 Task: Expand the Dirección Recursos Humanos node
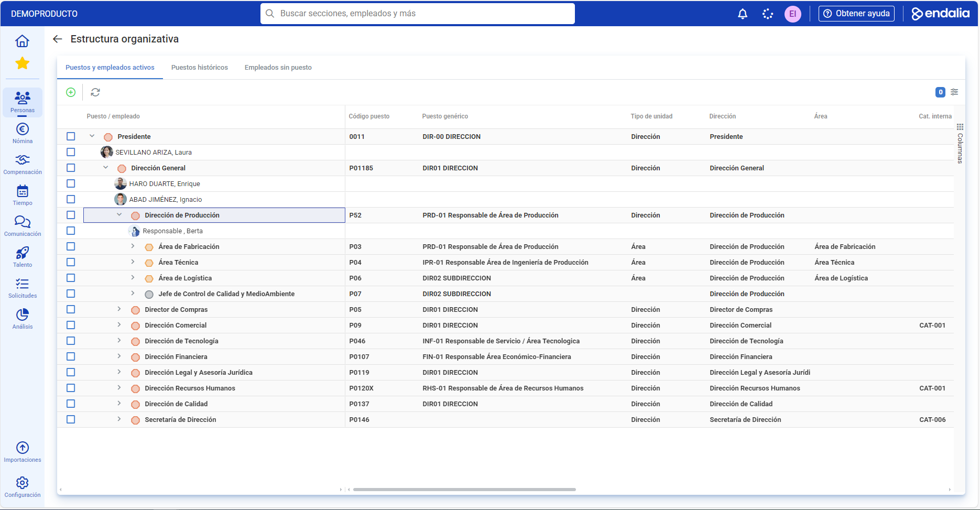(x=119, y=388)
